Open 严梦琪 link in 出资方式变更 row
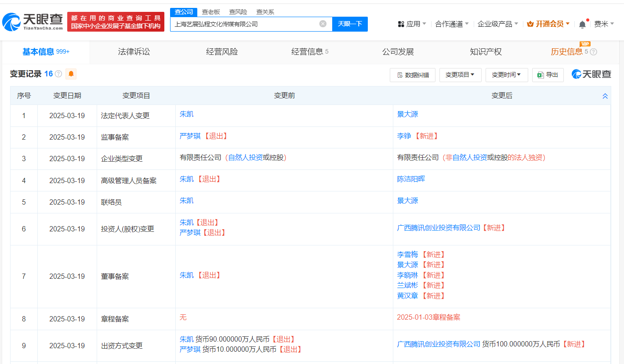This screenshot has width=624, height=364. [190, 349]
